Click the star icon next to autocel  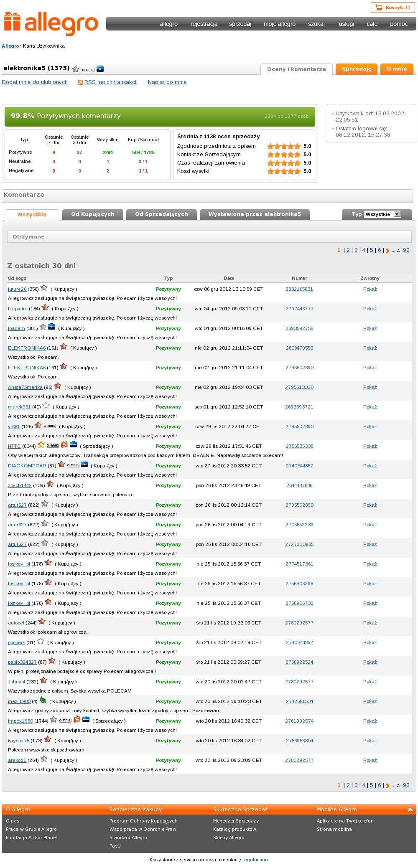[42, 622]
